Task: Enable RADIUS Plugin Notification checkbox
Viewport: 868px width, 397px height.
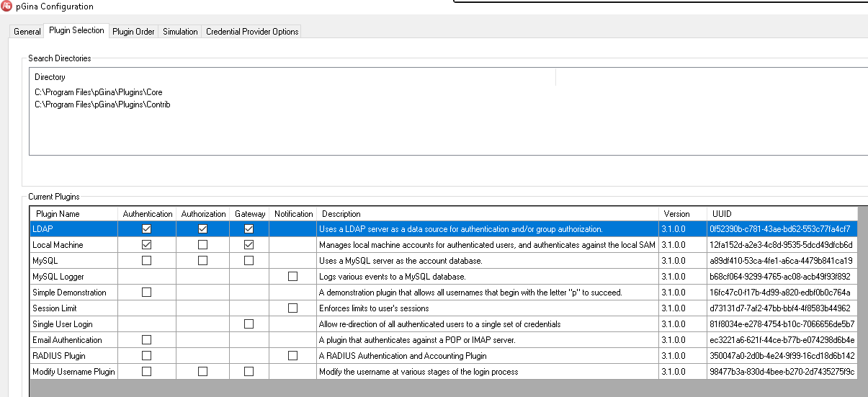Action: [x=293, y=356]
